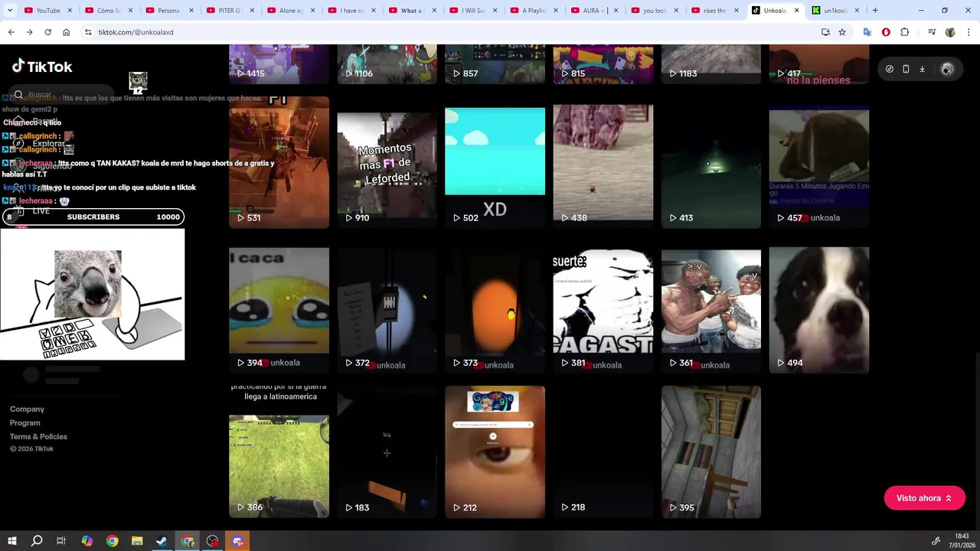Open the Explorar sidebar item
This screenshot has height=551, width=980.
[49, 143]
